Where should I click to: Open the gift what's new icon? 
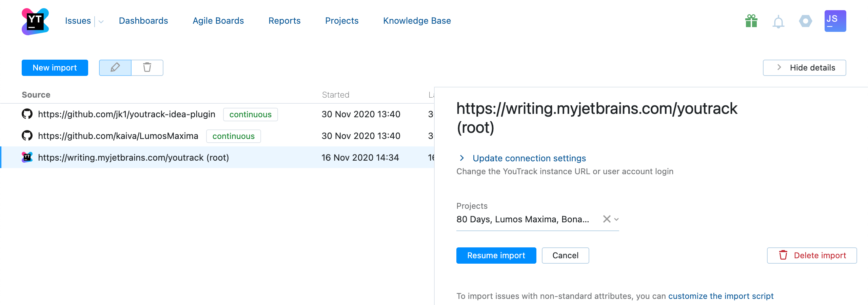[x=751, y=21]
